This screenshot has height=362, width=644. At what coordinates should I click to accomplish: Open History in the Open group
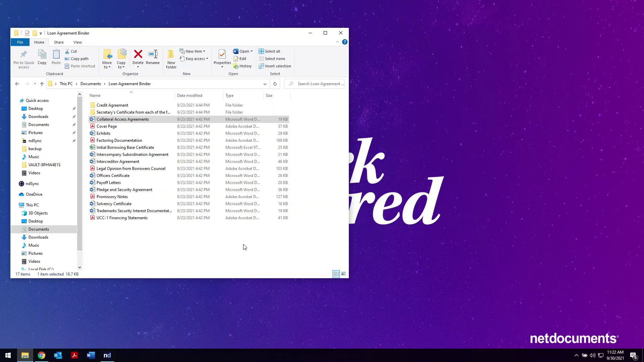(243, 66)
